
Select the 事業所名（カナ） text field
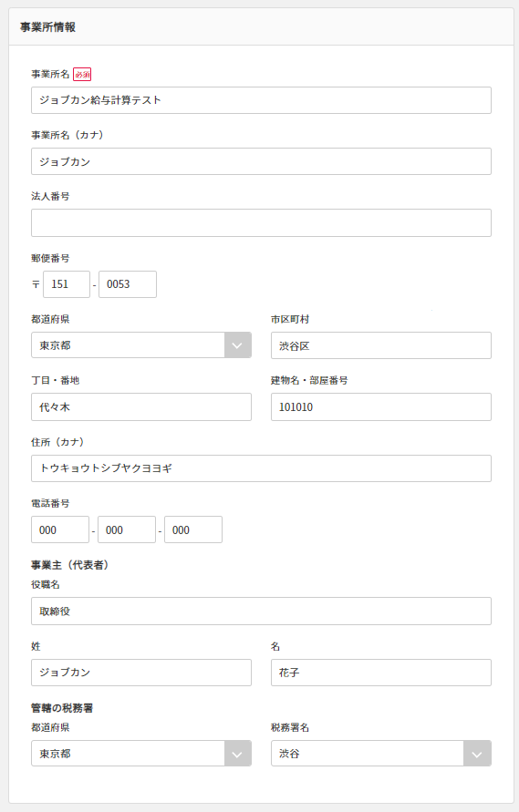tap(261, 161)
